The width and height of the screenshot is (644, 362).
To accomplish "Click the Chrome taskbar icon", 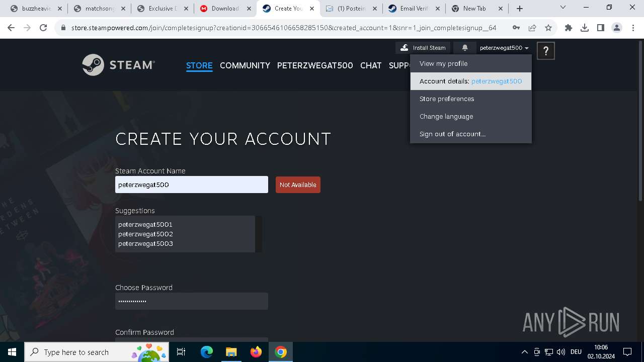I will point(281,352).
